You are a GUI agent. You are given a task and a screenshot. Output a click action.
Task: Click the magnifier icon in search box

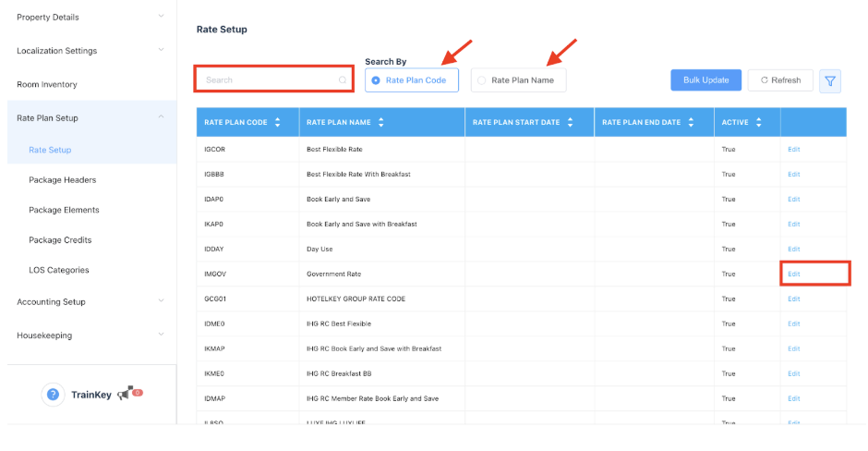343,80
